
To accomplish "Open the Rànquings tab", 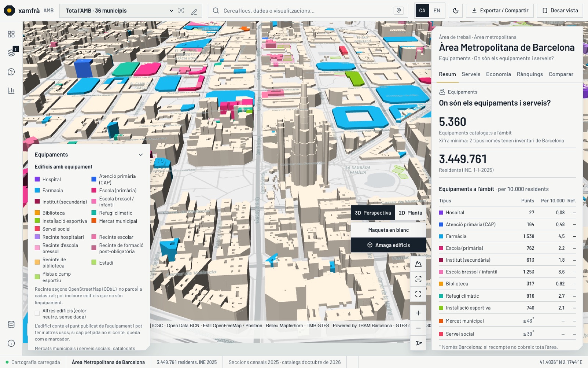I will tap(530, 74).
